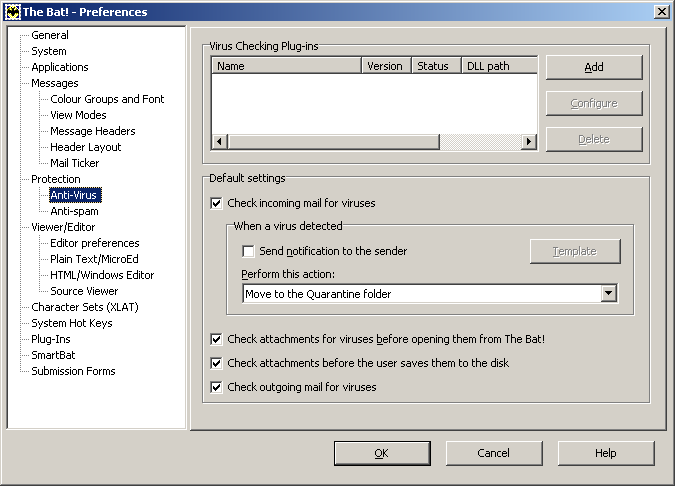The image size is (675, 486).
Task: Open Character Sets (XLAT) page
Action: click(x=85, y=307)
